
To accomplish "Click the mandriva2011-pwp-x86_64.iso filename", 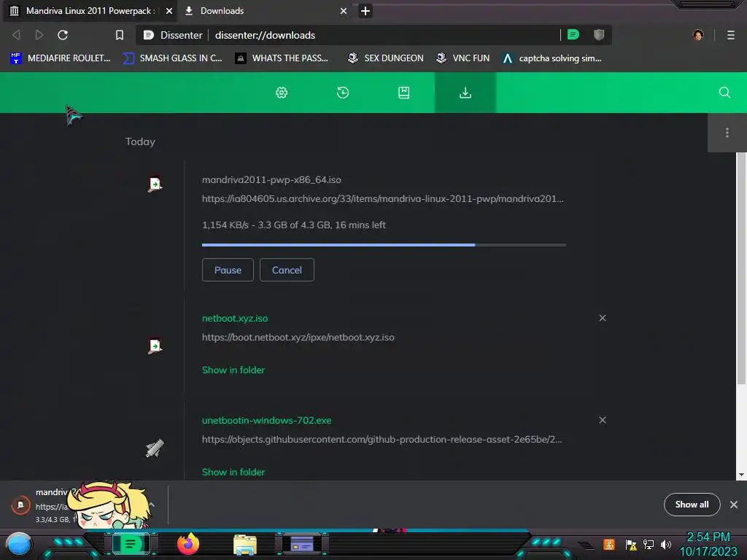I will 271,180.
